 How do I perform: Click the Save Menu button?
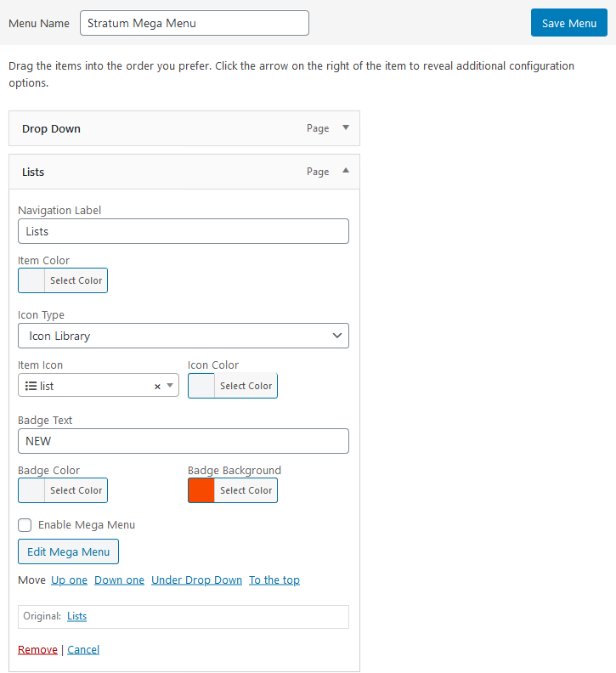568,23
